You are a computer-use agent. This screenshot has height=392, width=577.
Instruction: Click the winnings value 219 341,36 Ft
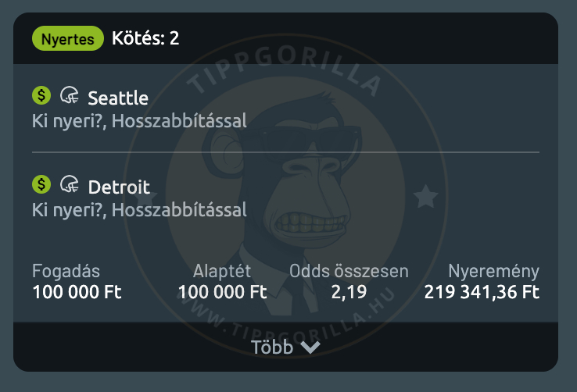pos(482,293)
